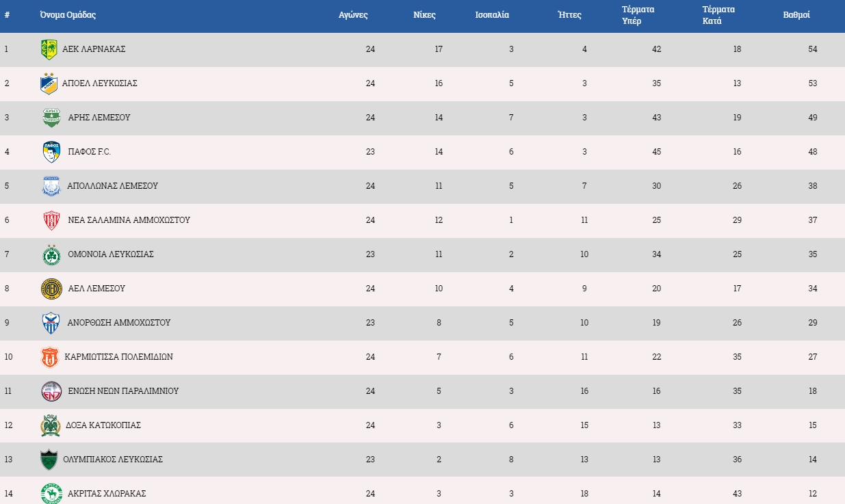Screen dimensions: 845x504
Task: Select ΑΚΡΙΤΑΣ ΧΛΩΡΑΚΑΣ goals-against value 43
Action: point(737,494)
